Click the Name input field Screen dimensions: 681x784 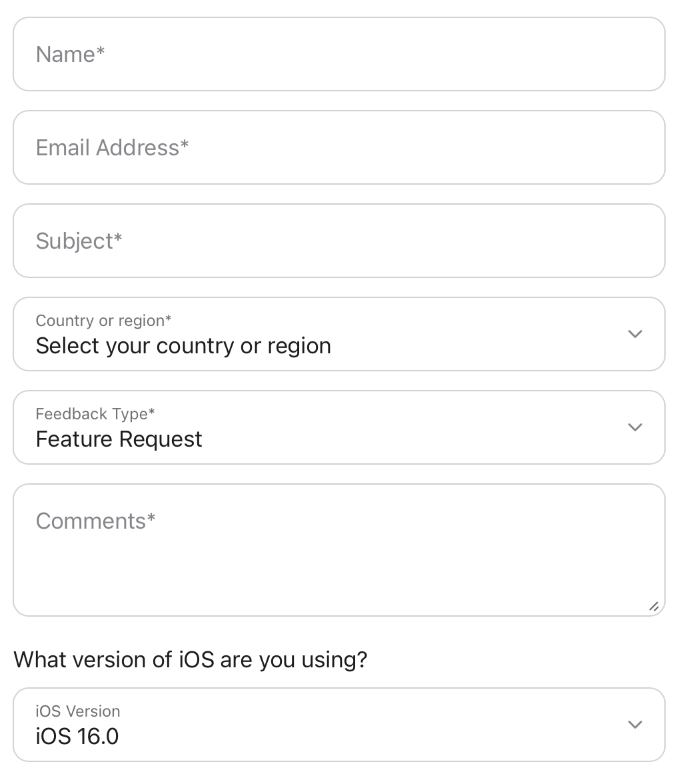pyautogui.click(x=339, y=54)
